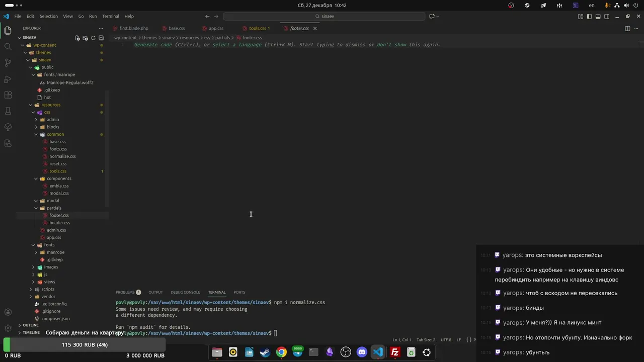Open Explorer views more actions menu
Screen dimensions: 644x362
coord(101,29)
